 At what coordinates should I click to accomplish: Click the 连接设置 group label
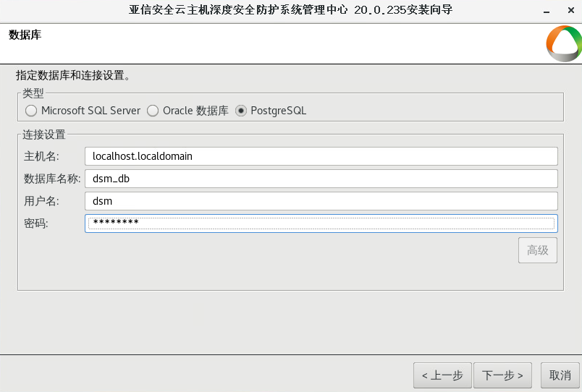click(44, 135)
